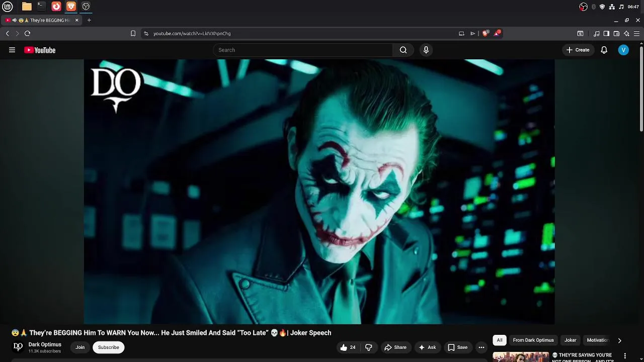Open the shield security tray icon

602,7
